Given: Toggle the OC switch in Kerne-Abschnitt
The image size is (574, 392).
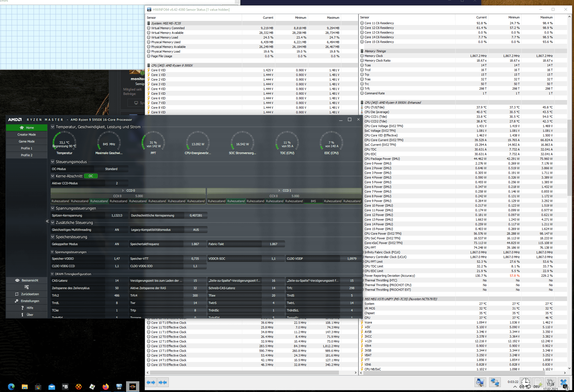Looking at the screenshot, I should pos(91,176).
